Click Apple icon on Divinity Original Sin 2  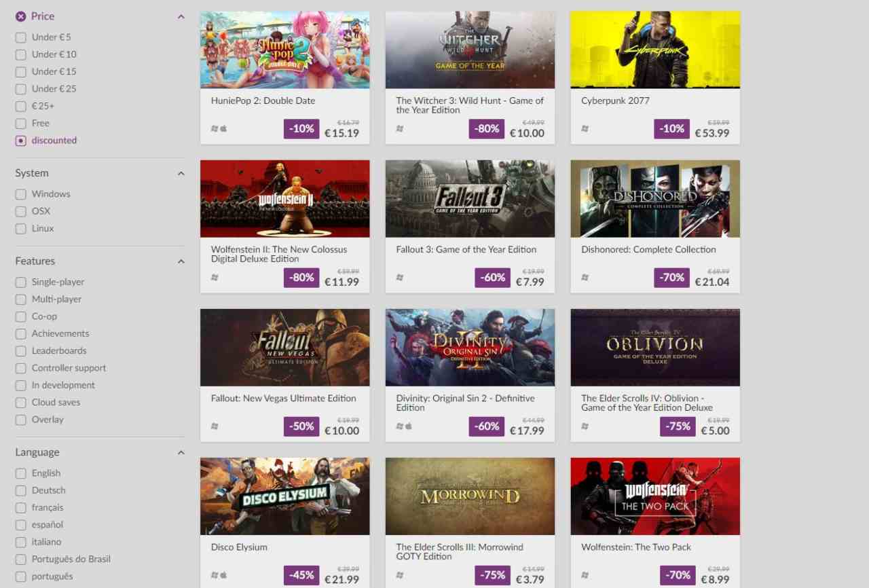tap(409, 426)
